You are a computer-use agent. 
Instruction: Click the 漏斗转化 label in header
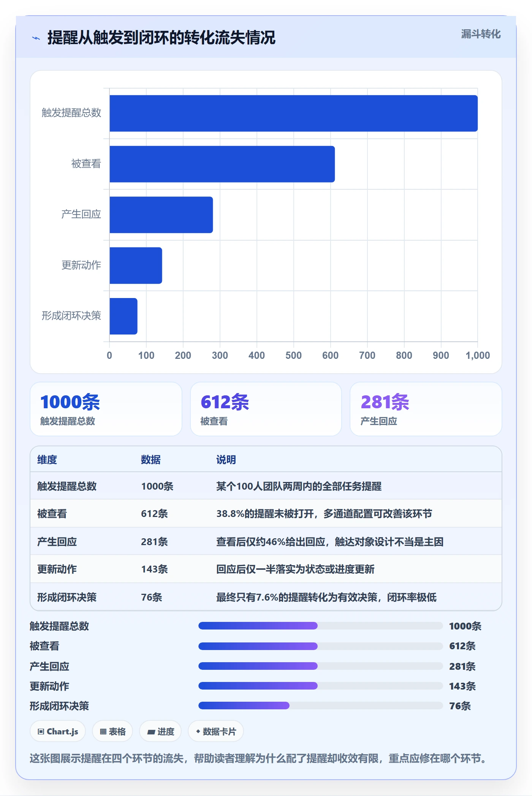coord(481,34)
